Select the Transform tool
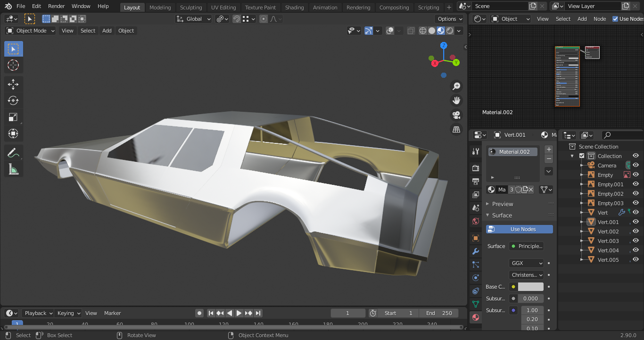The width and height of the screenshot is (644, 340). [x=13, y=134]
